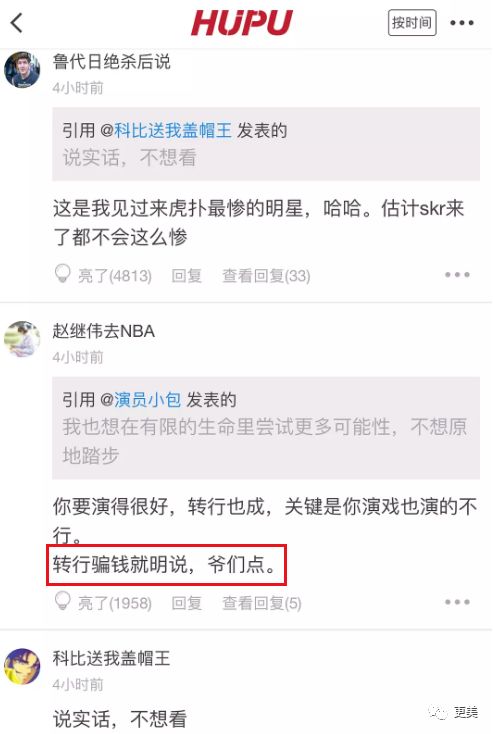
Task: View the 赵继伟去NBA profile avatar
Action: (x=22, y=339)
